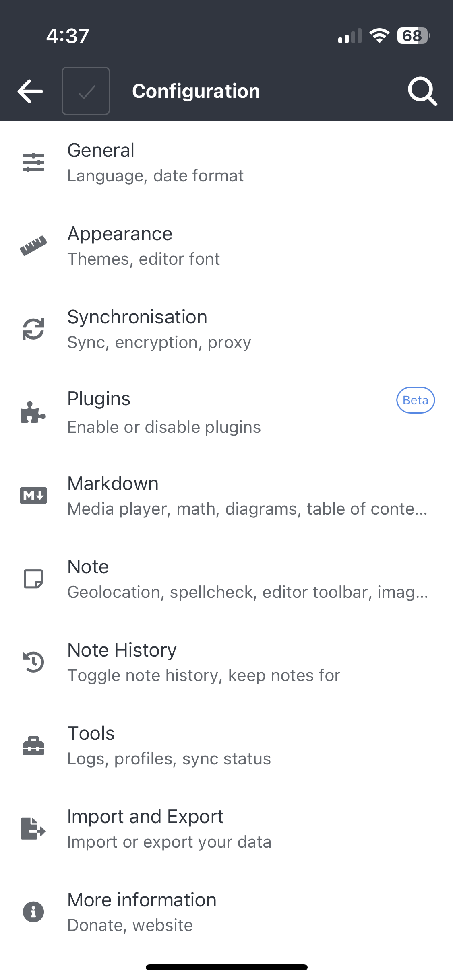Tap the Tools toolbox icon
Viewport: 453px width, 980px height.
[x=33, y=745]
